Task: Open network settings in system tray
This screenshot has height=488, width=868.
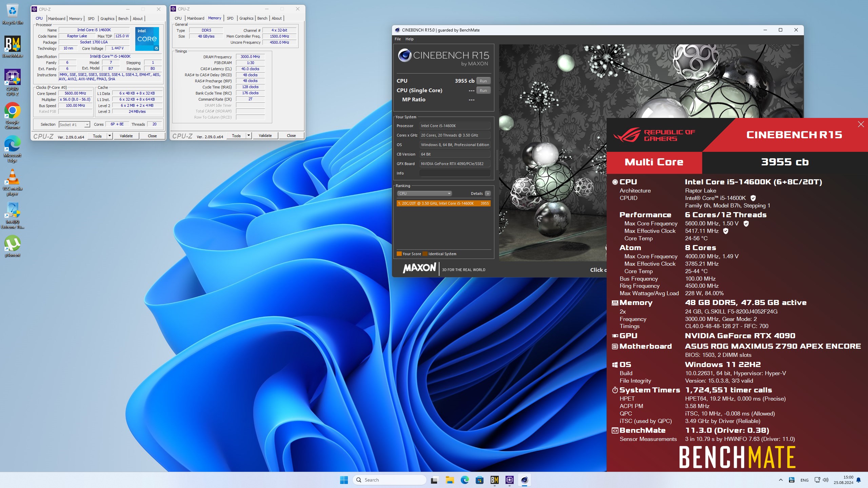Action: [817, 480]
